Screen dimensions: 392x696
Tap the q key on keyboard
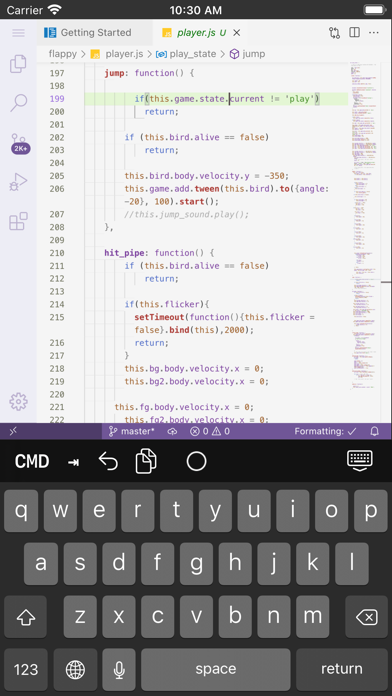pyautogui.click(x=21, y=511)
